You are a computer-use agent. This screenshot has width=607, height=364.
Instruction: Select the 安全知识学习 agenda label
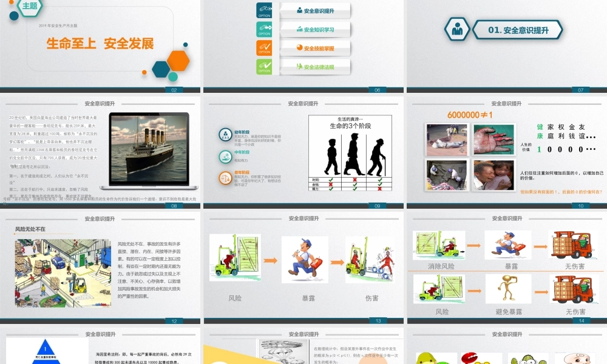pyautogui.click(x=319, y=29)
